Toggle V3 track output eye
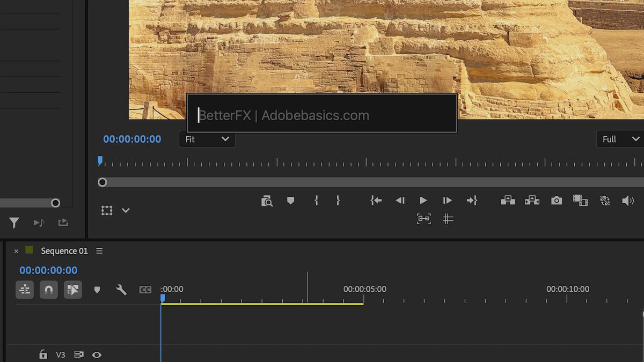Viewport: 644px width, 362px height. [97, 354]
